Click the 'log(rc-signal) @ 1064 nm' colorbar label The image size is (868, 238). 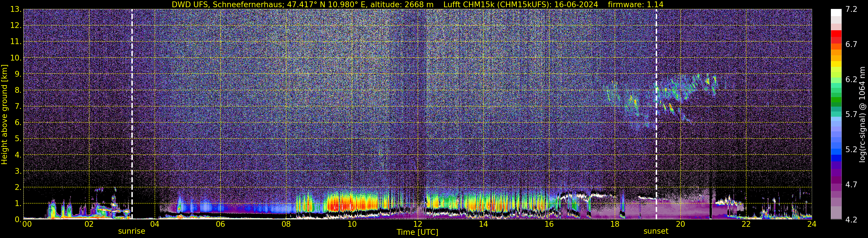(862, 115)
